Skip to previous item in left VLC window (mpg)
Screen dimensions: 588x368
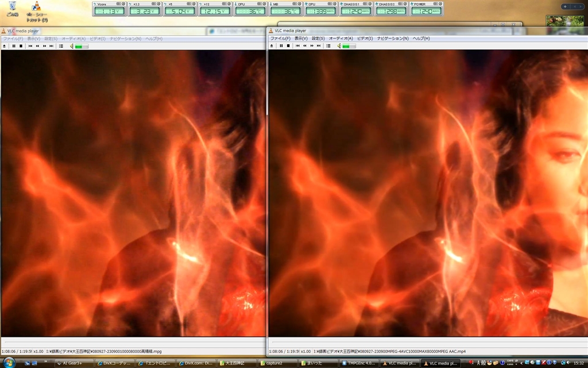[30, 46]
